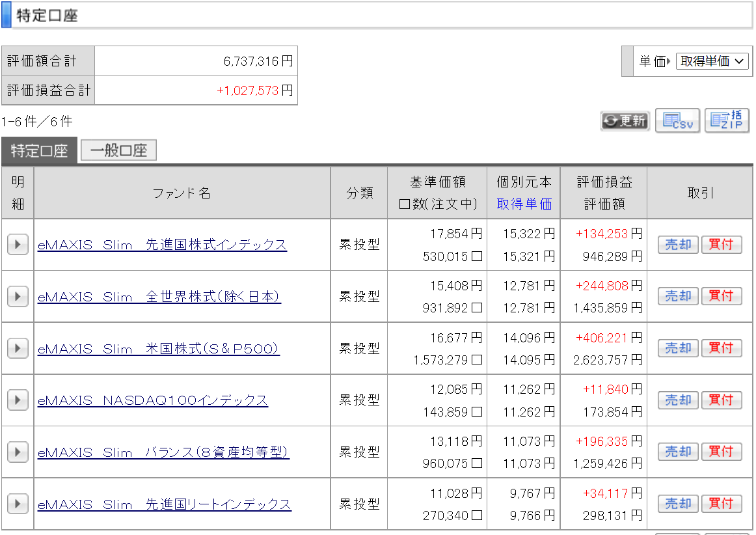Select unit count 1,573,279口

point(448,360)
